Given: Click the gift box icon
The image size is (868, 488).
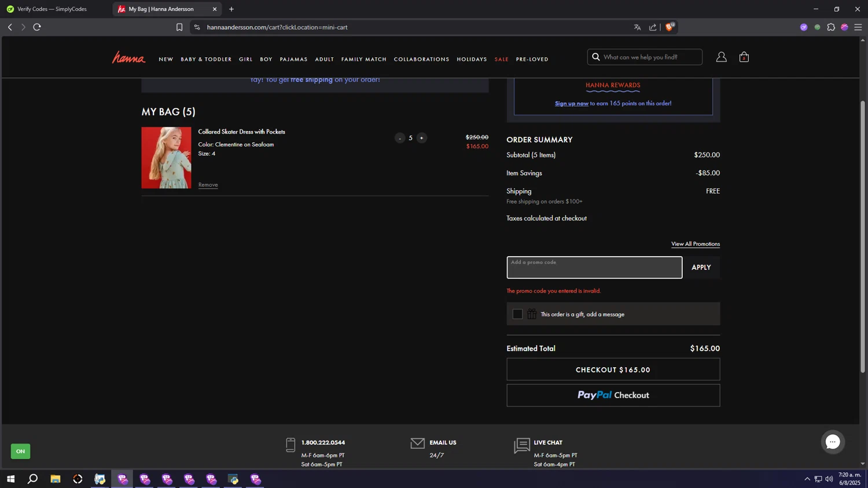Looking at the screenshot, I should coord(532,314).
